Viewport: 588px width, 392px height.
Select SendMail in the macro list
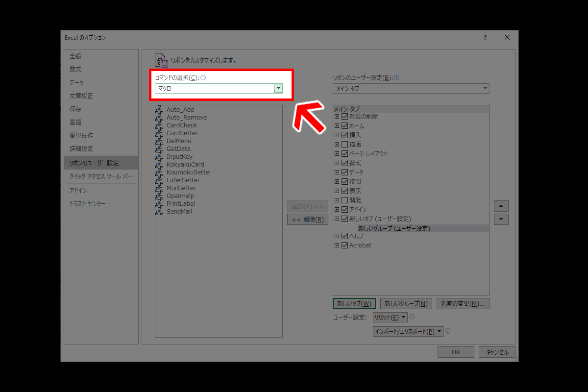coord(179,212)
